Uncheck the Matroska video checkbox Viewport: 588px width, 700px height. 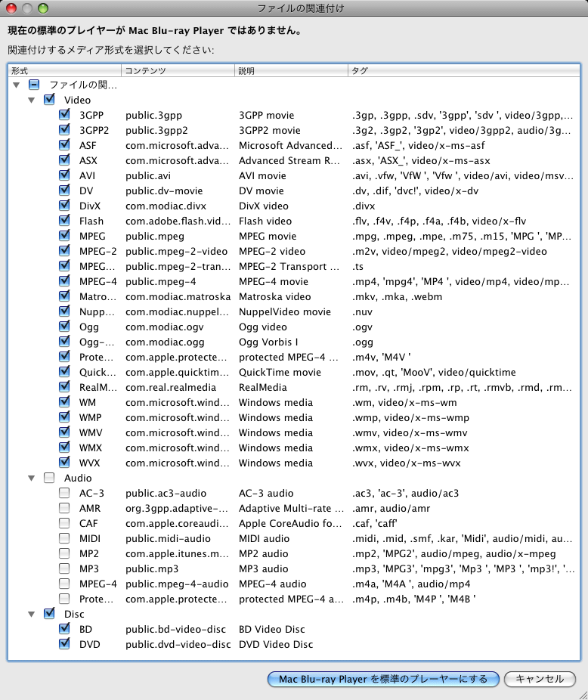coord(64,296)
